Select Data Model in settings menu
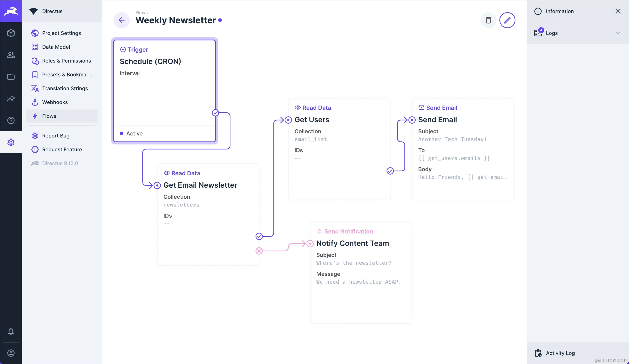 tap(56, 47)
